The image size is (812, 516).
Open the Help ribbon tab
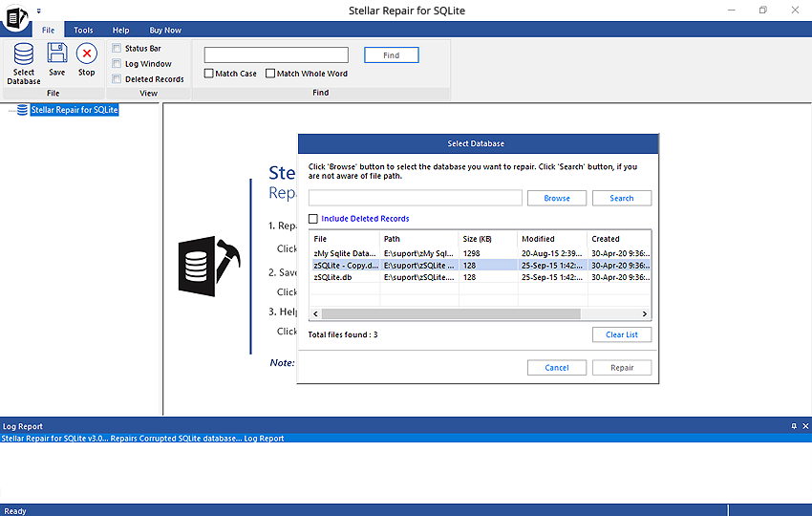pyautogui.click(x=120, y=30)
